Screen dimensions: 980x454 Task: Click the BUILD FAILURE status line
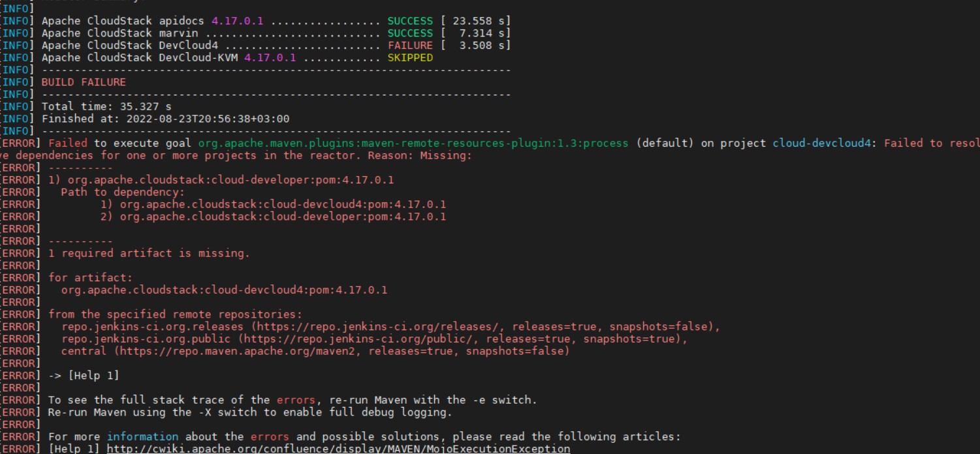pyautogui.click(x=84, y=82)
